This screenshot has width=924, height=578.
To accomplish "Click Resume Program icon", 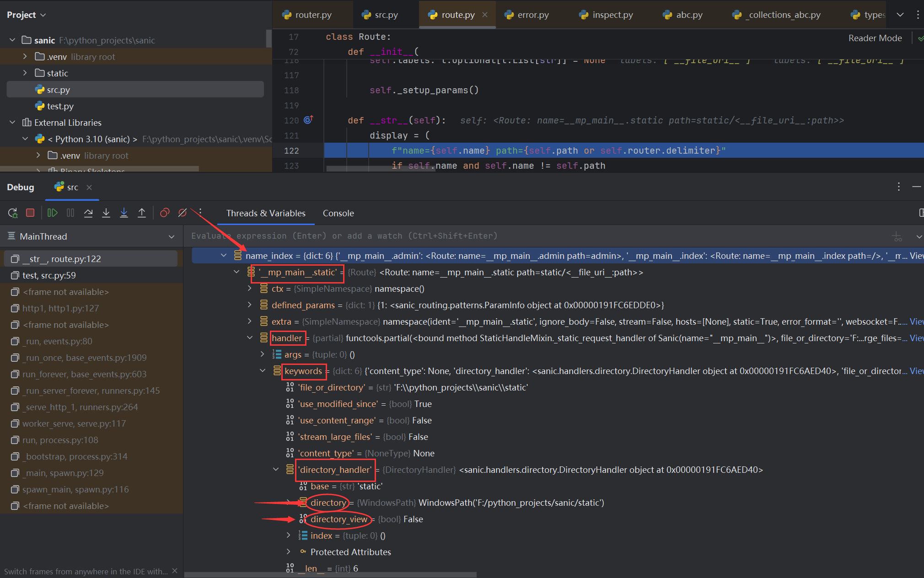I will 53,213.
